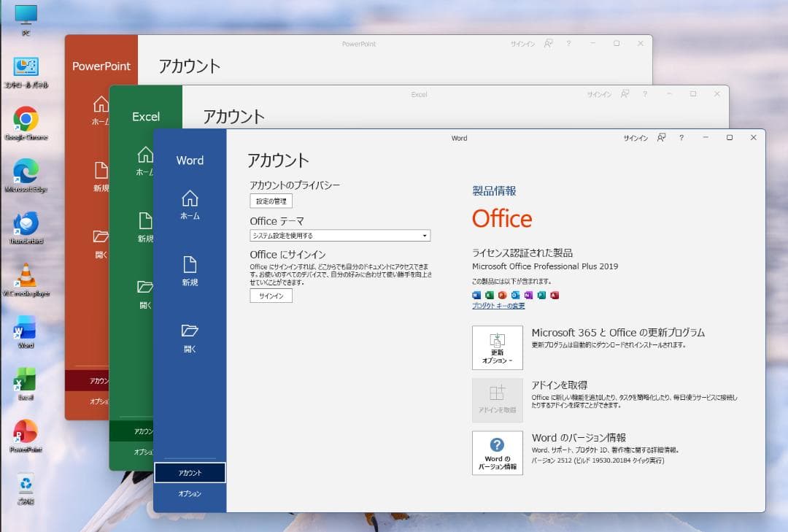788x532 pixels.
Task: Click Microsoft Office Professional Plus 2019 text
Action: 545,266
